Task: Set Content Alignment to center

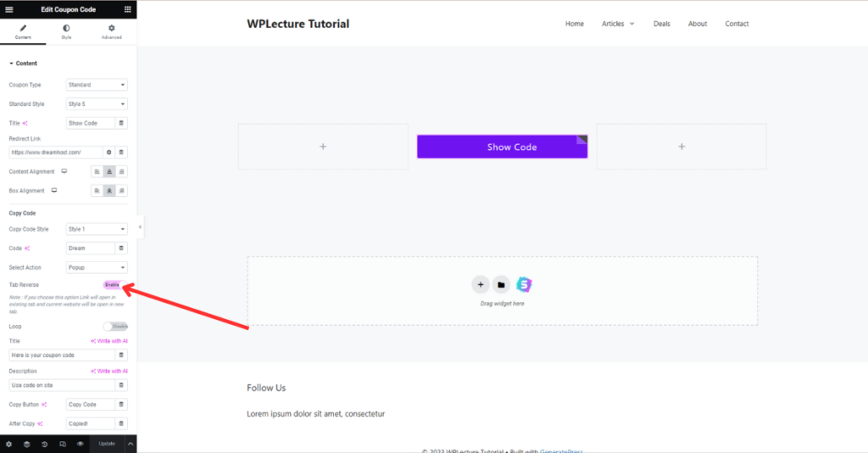Action: (x=109, y=171)
